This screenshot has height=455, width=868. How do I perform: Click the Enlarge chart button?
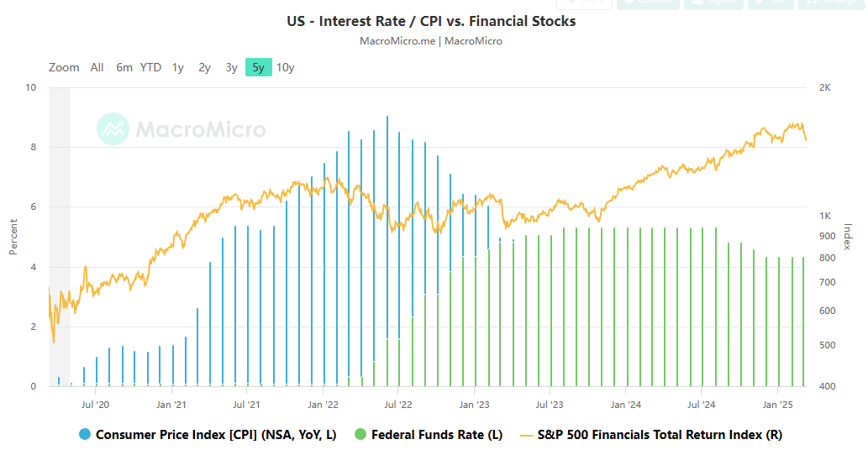pos(832,3)
